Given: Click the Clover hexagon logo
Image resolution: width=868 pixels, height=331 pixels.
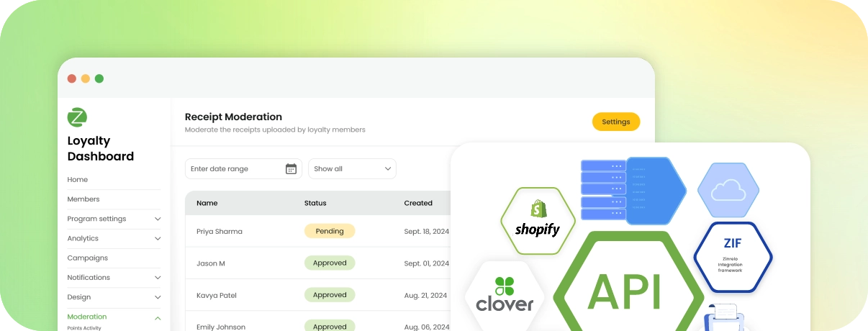Looking at the screenshot, I should click(x=505, y=295).
